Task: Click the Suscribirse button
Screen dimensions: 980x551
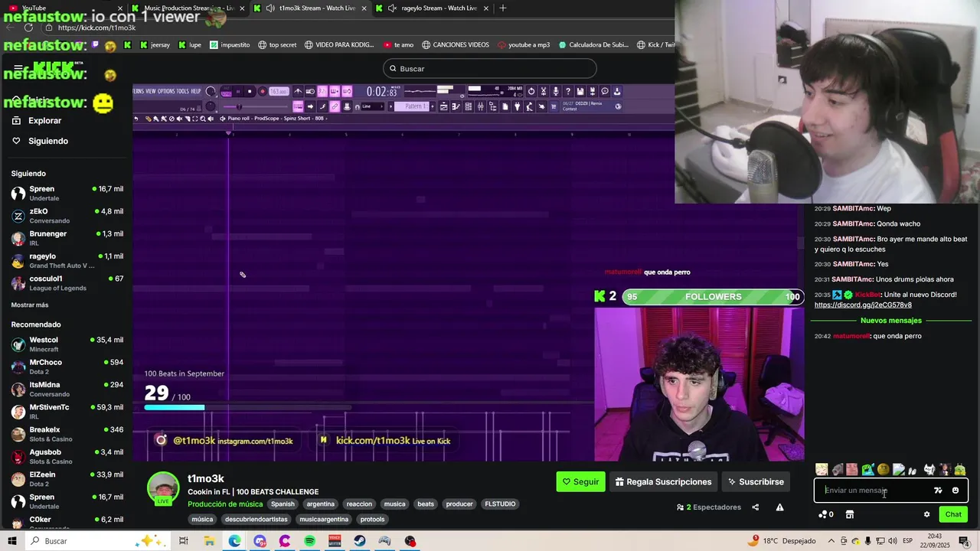Action: point(756,482)
